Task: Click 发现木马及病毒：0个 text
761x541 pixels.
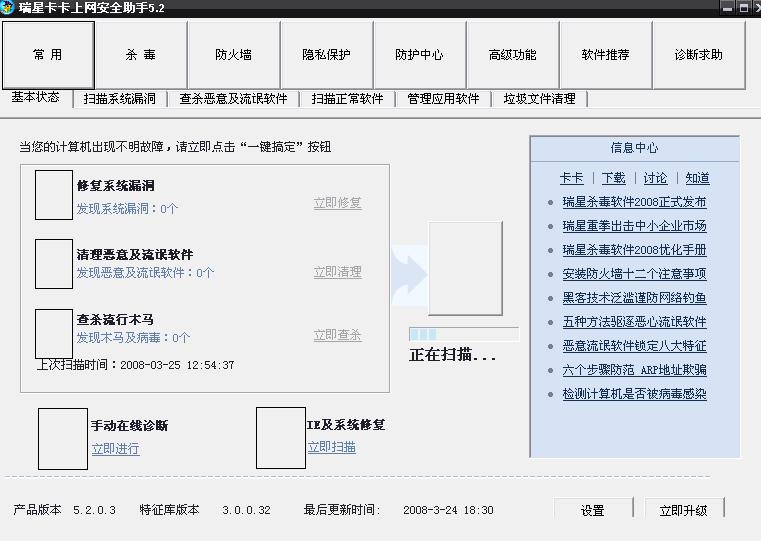Action: click(x=133, y=338)
